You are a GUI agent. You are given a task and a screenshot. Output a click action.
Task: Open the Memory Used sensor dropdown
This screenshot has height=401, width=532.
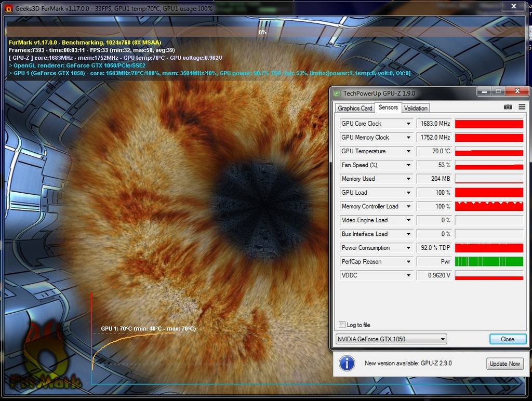click(408, 179)
